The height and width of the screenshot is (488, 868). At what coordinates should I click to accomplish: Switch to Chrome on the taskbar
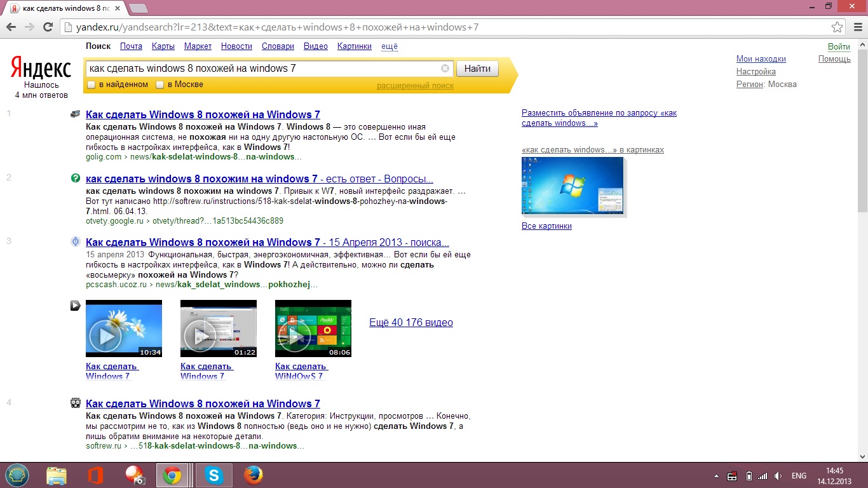tap(172, 475)
